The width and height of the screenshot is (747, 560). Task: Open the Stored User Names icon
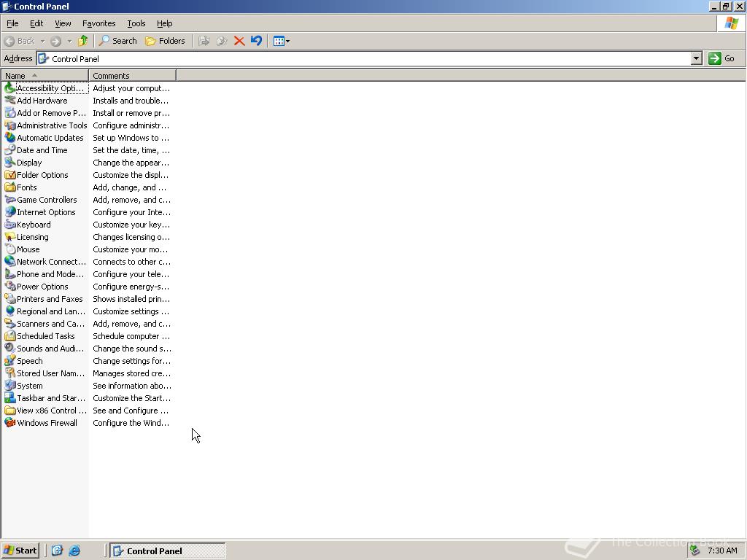10,373
